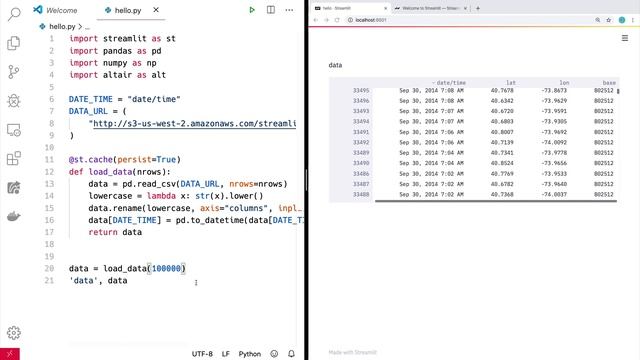Click the red remote window indicator
Screen dimensions: 640x360
(10, 354)
